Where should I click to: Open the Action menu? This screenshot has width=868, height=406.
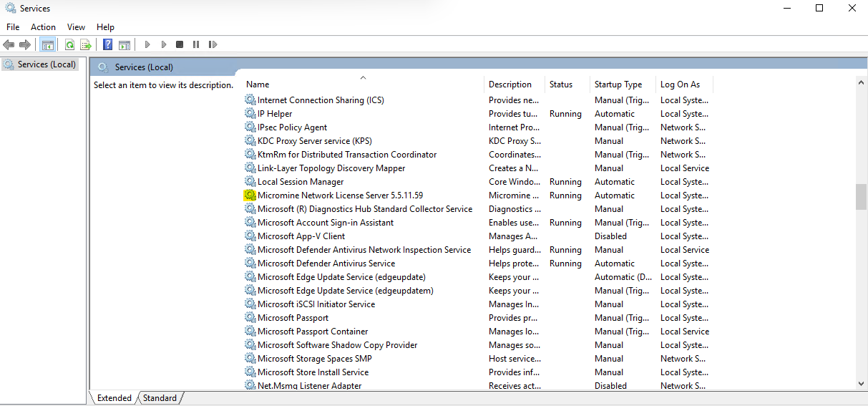(x=43, y=27)
